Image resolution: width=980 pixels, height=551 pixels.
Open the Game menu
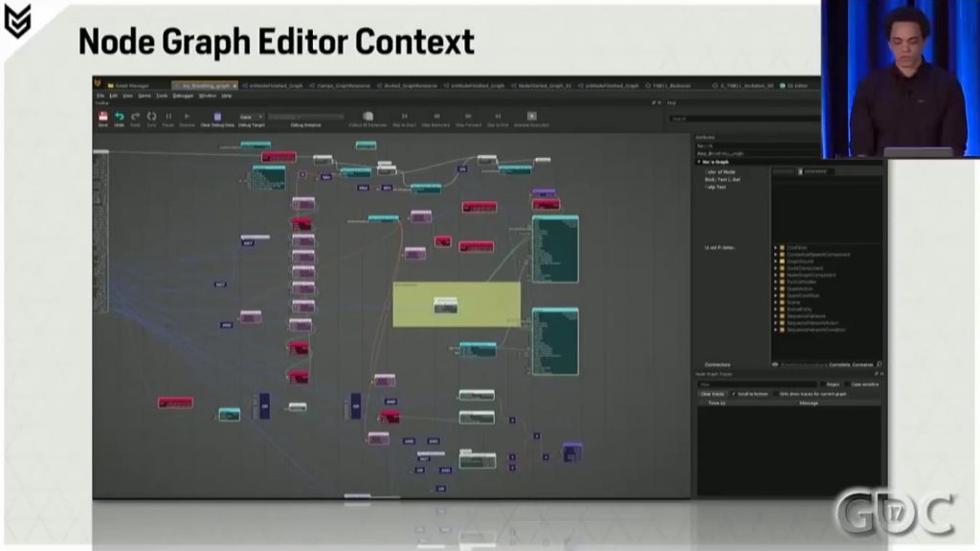coord(145,96)
